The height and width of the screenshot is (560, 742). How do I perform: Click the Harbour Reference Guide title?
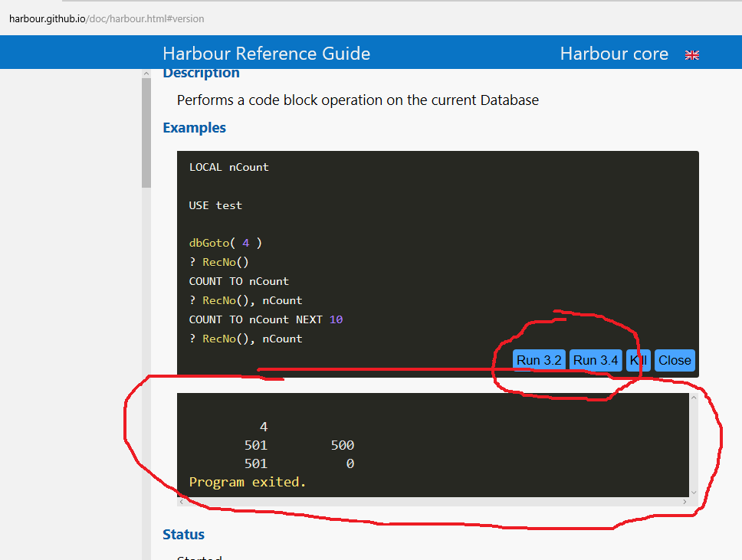tap(266, 54)
